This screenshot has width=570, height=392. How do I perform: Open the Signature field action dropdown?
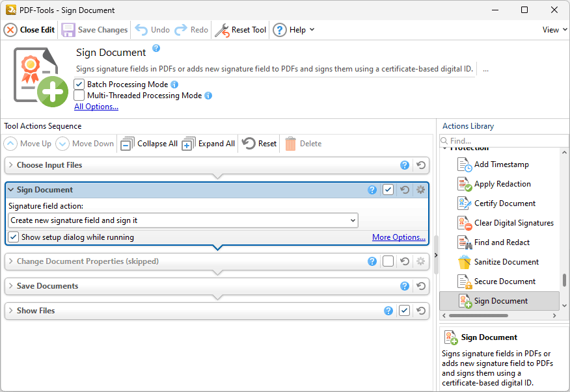tap(183, 220)
